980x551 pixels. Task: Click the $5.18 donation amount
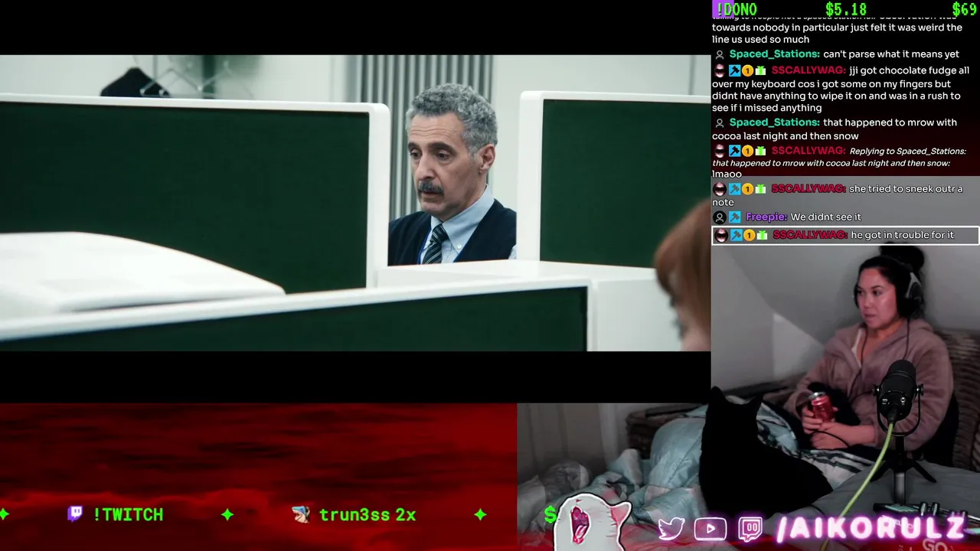(846, 9)
